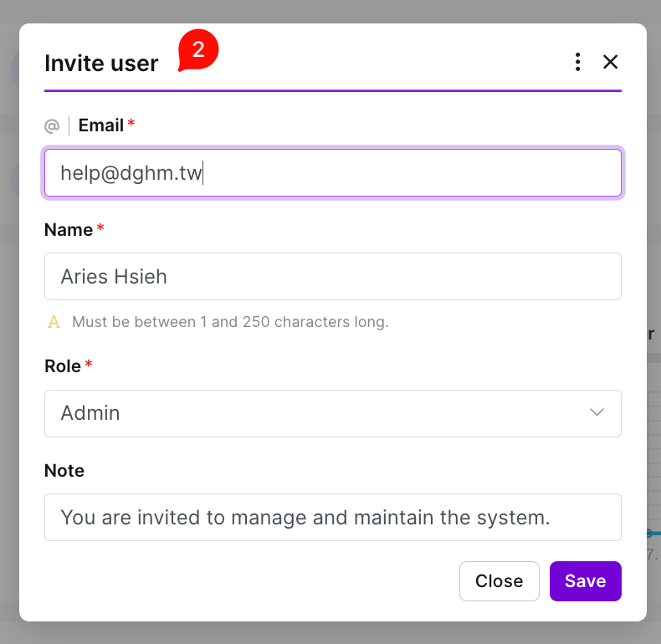Dismiss the dialog with the X icon
This screenshot has height=644, width=661.
pos(610,62)
